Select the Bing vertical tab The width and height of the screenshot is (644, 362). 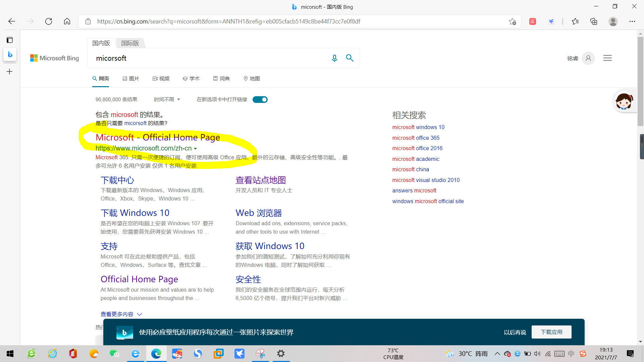10,54
